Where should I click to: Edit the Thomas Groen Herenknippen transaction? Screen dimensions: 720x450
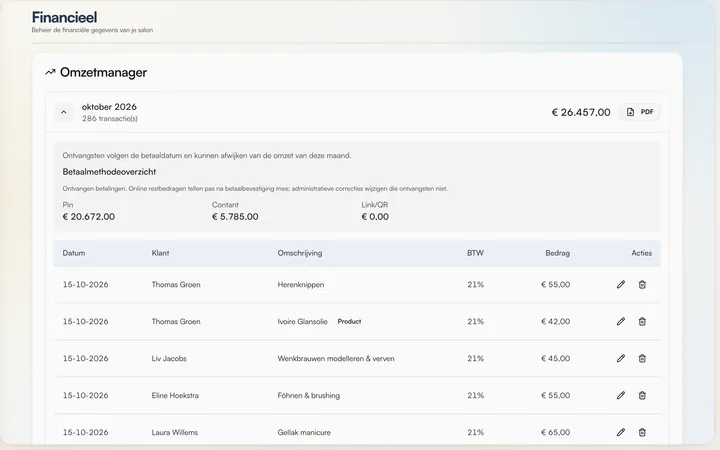[x=621, y=285]
